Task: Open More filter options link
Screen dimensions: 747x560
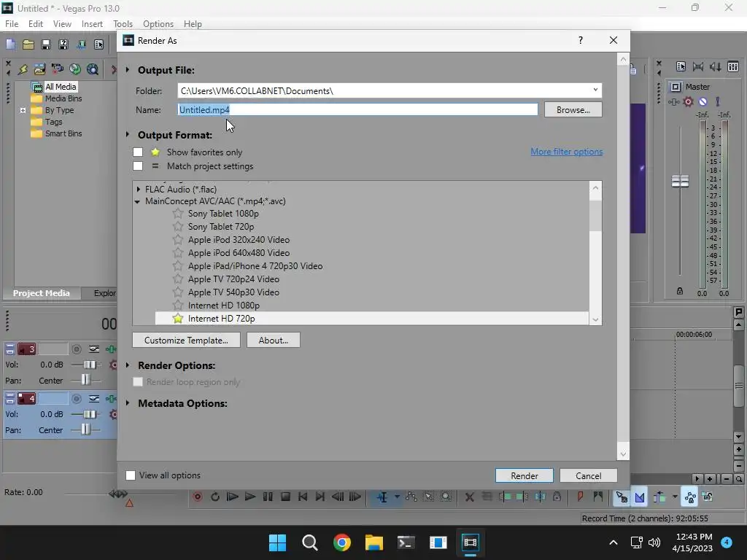Action: pos(566,152)
